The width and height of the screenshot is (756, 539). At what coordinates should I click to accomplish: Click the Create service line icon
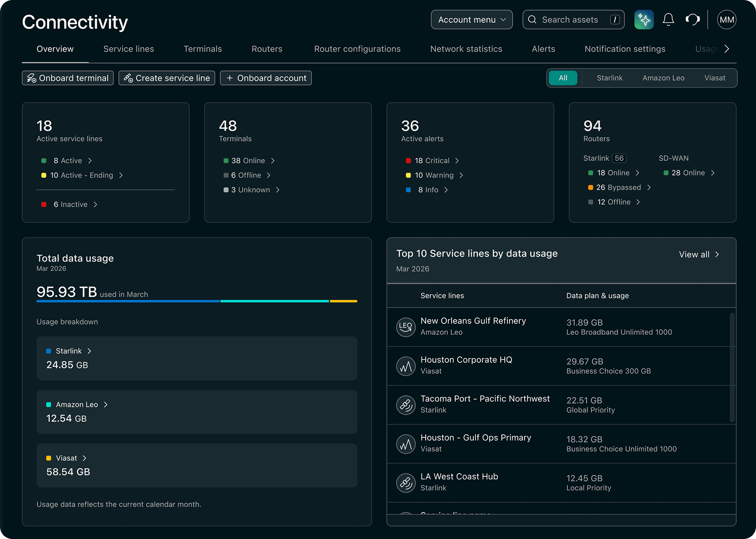point(128,78)
